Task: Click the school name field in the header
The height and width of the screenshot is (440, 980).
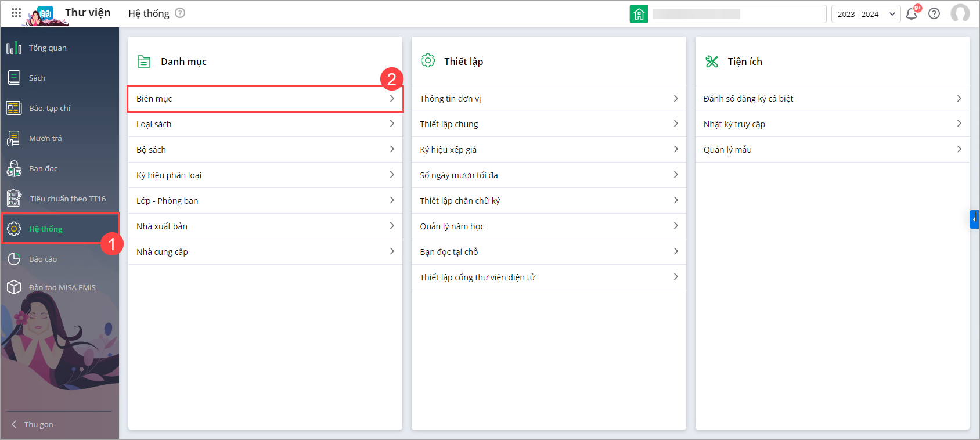Action: 736,14
